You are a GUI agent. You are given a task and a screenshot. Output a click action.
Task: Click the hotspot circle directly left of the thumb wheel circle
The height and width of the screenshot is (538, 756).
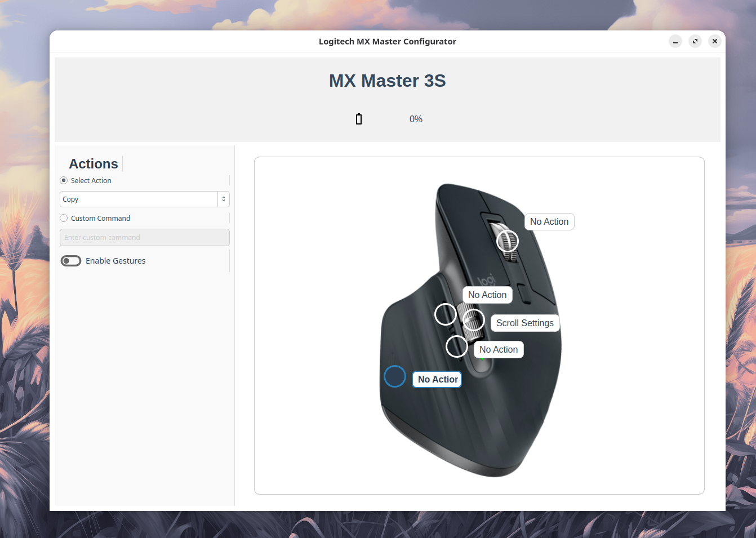(446, 314)
